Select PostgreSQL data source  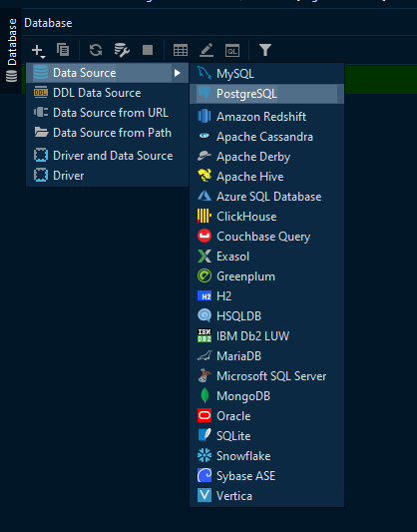266,94
